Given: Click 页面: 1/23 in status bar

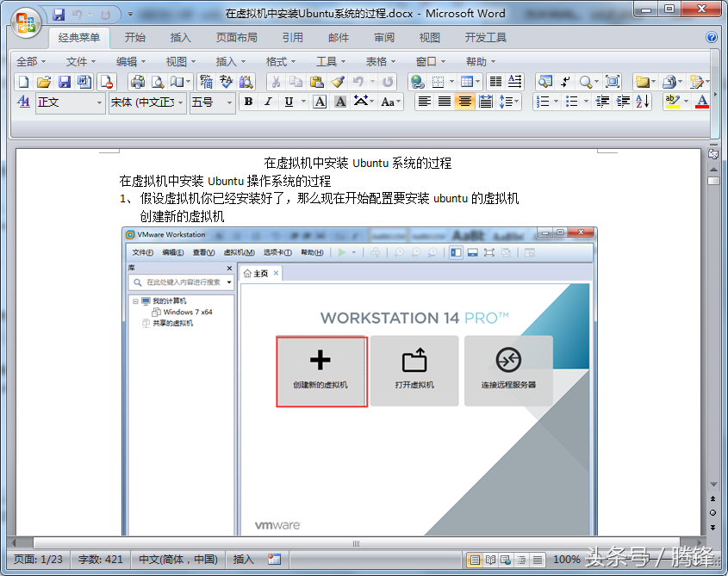Looking at the screenshot, I should click(38, 560).
